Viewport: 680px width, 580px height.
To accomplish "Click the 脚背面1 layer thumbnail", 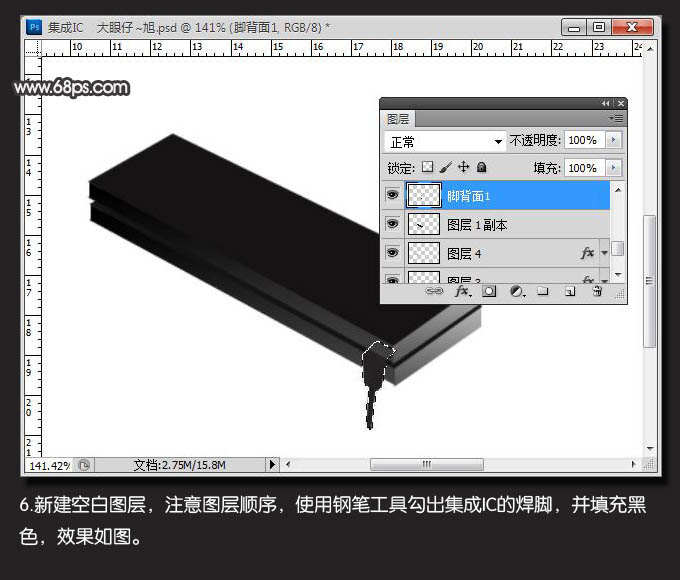I will pyautogui.click(x=424, y=195).
